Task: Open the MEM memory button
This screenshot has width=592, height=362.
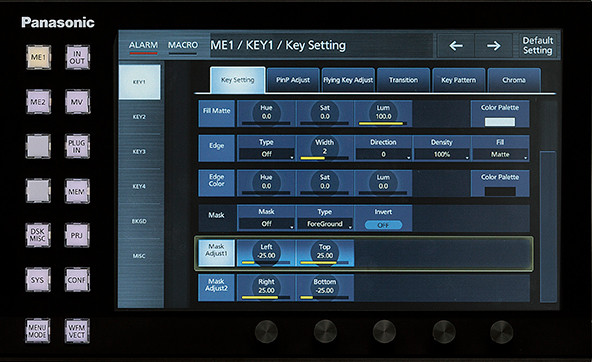Action: [77, 191]
